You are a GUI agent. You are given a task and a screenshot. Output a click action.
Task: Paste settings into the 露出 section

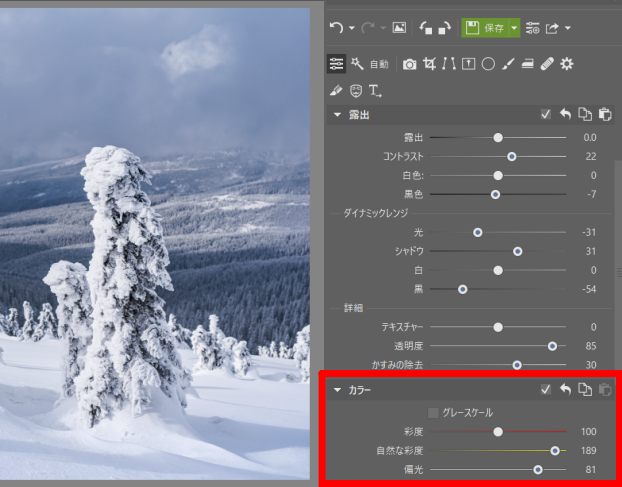tap(605, 114)
